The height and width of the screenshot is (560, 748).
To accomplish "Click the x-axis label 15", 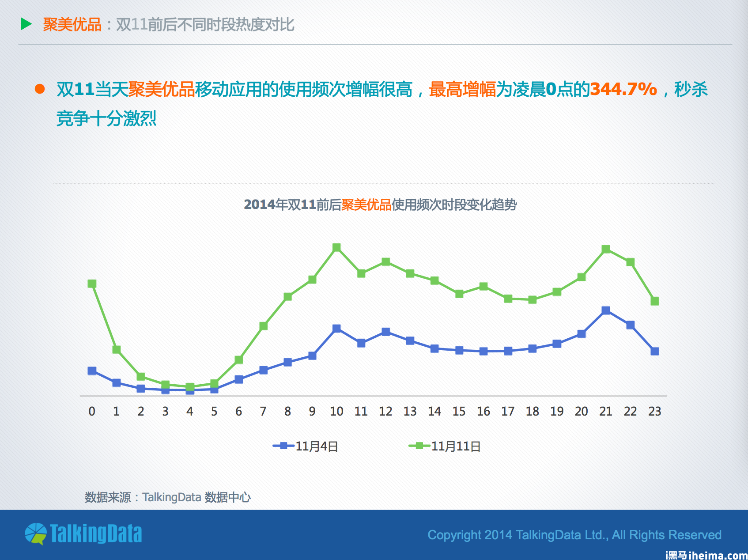I will [459, 412].
